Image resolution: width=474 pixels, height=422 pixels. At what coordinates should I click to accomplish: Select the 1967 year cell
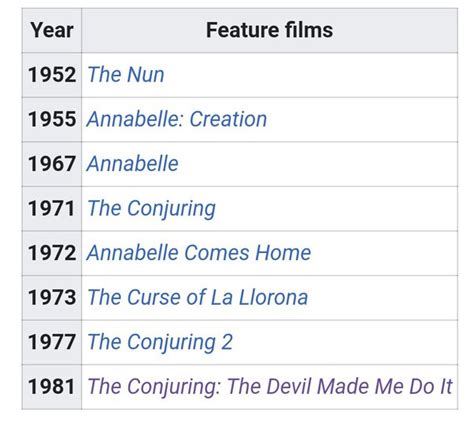coord(52,164)
